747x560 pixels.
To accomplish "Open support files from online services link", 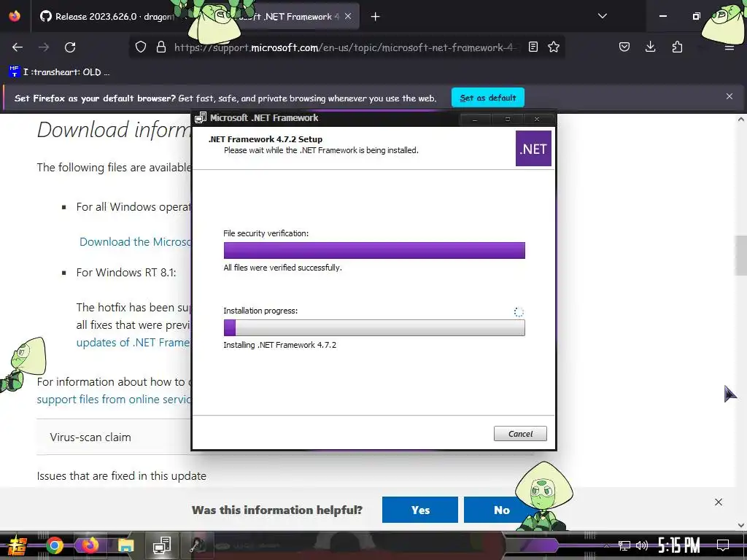I will tap(115, 399).
